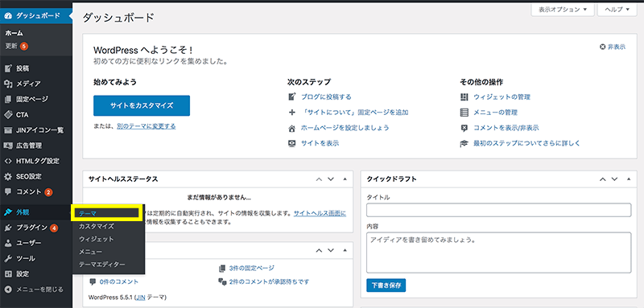Viewport: 644px width, 308px height.
Task: Open the サイトヘルス画面 link
Action: 320,213
